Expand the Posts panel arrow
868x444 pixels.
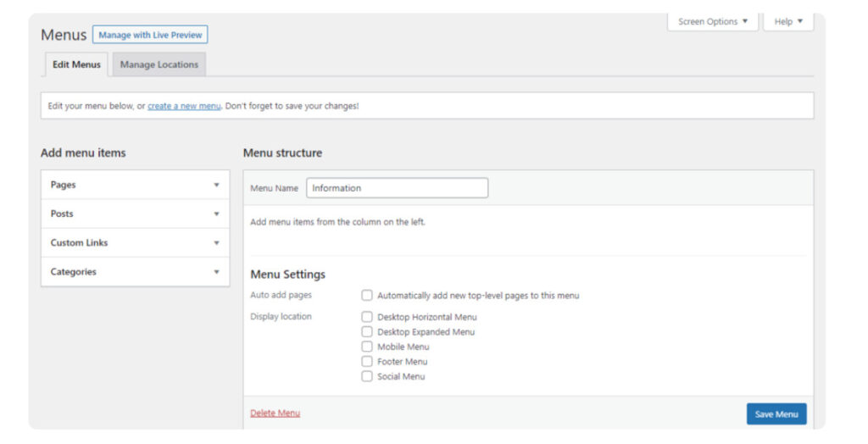tap(216, 214)
